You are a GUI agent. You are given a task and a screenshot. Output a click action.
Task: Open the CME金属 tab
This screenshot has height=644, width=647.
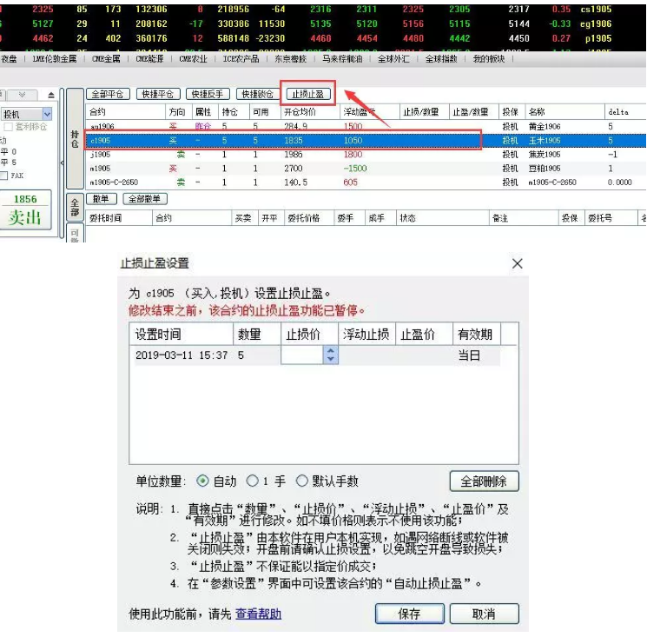pyautogui.click(x=106, y=59)
